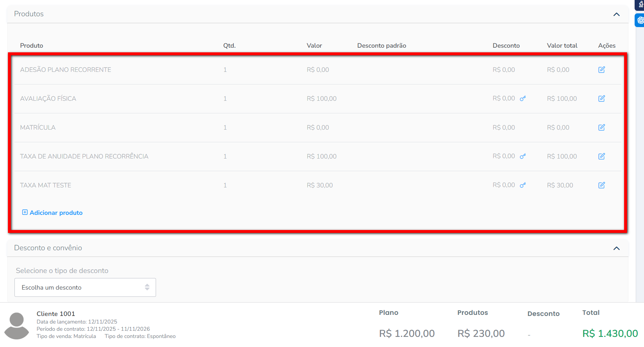Collapse the Produtos section chevron
Screen dimensions: 644x347
click(x=616, y=14)
